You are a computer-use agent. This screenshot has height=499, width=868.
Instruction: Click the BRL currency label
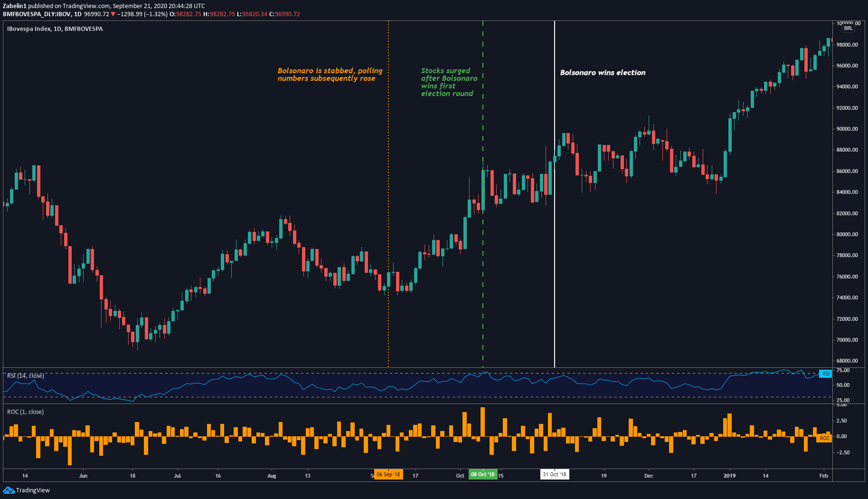click(848, 29)
